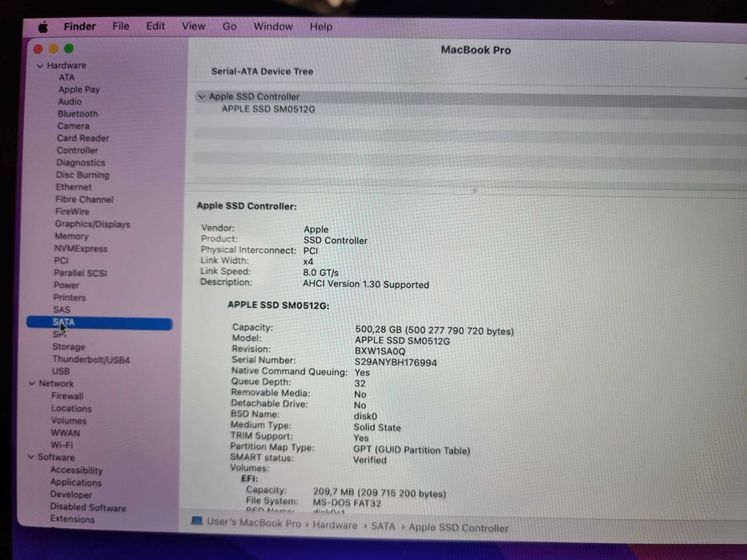Image resolution: width=747 pixels, height=560 pixels.
Task: Click the Serial-ATA Device Tree column header
Action: pyautogui.click(x=262, y=71)
